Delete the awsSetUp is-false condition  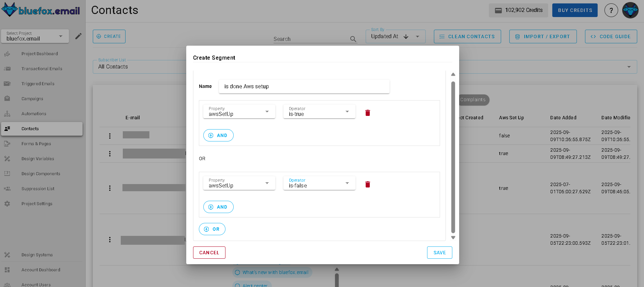point(368,184)
